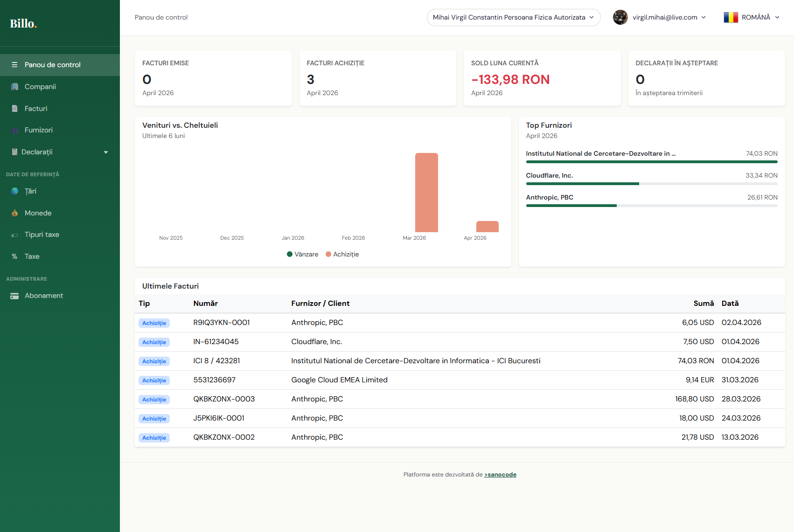Click the Abonament card icon

click(x=14, y=296)
